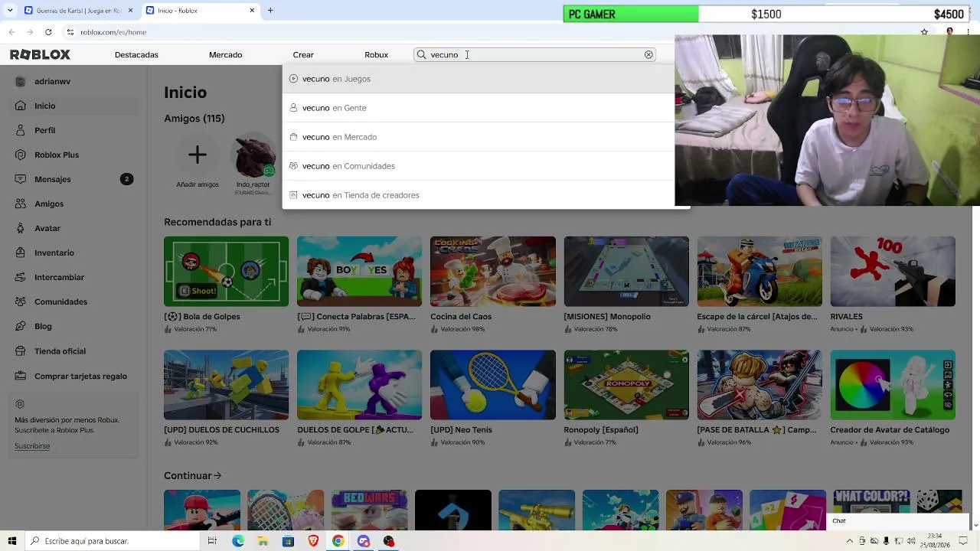Switch to Google Chrome in the taskbar
Screen dimensions: 980x551
pos(338,541)
